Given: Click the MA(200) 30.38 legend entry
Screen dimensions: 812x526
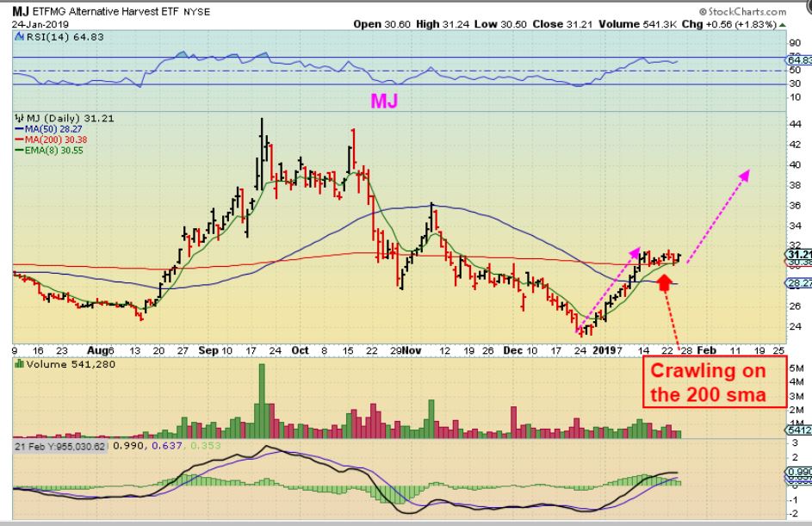Looking at the screenshot, I should tap(52, 139).
